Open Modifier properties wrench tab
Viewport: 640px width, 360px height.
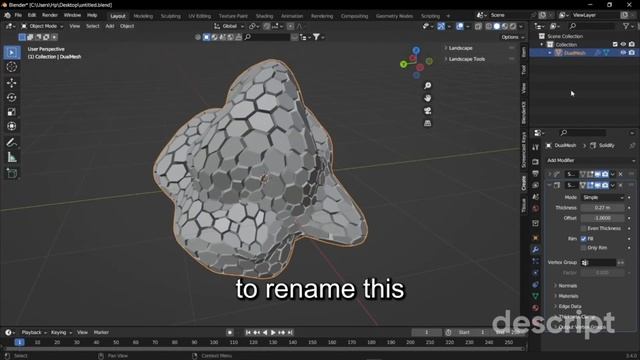(536, 249)
